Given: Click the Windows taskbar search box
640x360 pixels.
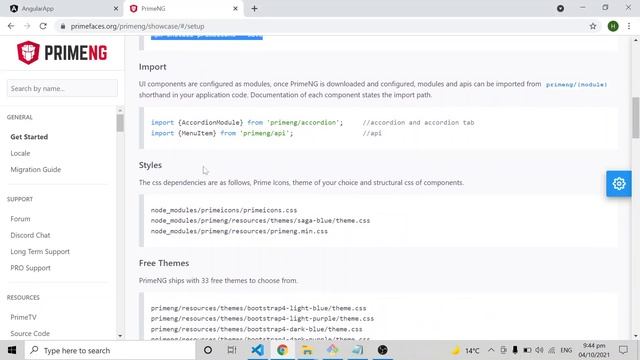Looking at the screenshot, I should (110, 350).
